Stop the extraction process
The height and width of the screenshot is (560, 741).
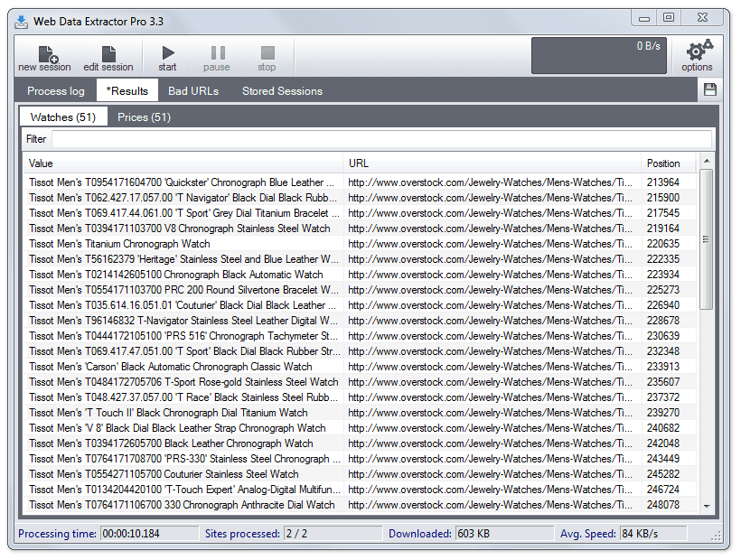click(267, 56)
